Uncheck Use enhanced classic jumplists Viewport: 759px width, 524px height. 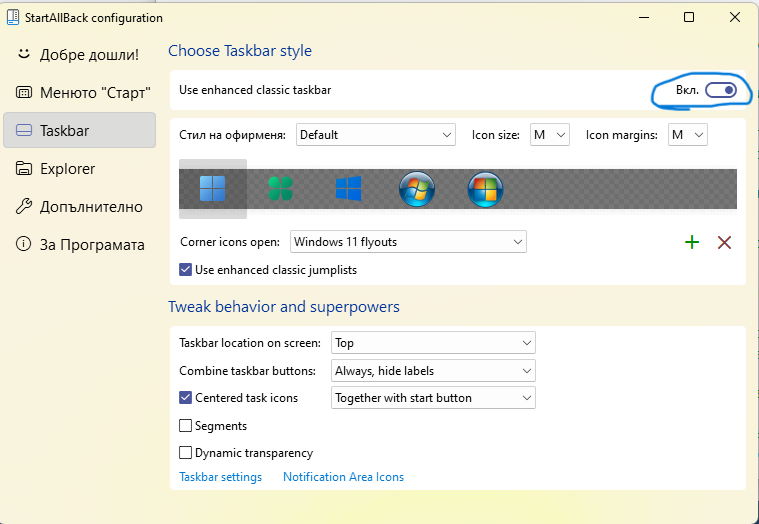tap(185, 269)
